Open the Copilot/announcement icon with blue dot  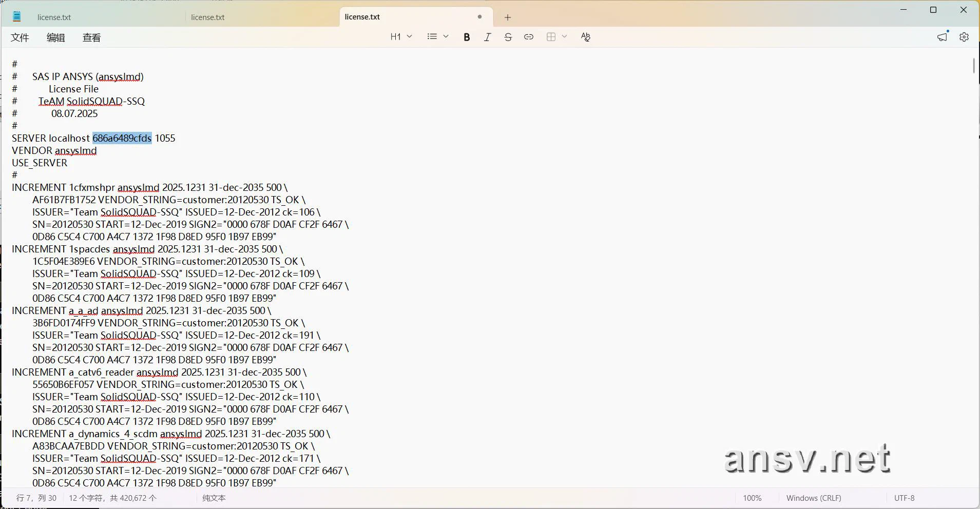click(943, 36)
